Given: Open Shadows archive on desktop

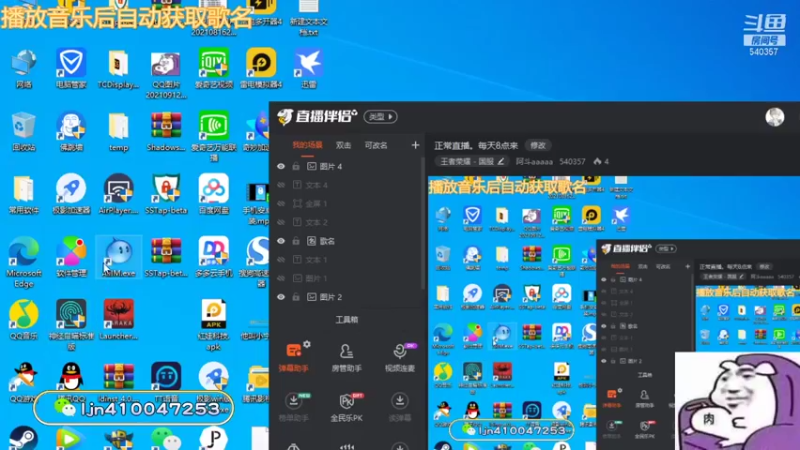Looking at the screenshot, I should pos(166,132).
